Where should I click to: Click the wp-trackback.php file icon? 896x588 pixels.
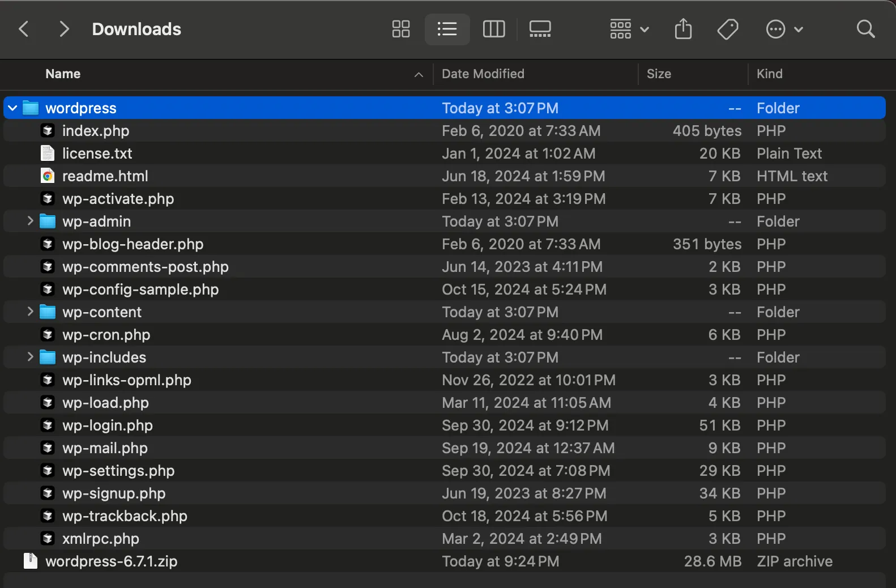[48, 515]
